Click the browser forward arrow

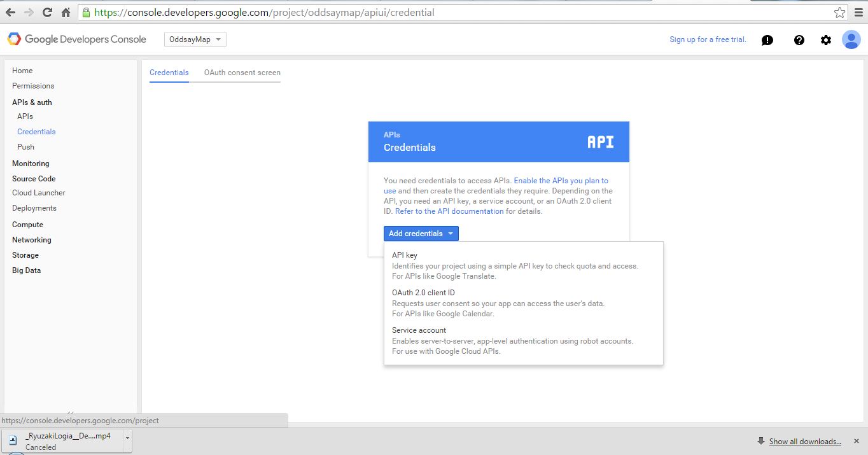(29, 12)
